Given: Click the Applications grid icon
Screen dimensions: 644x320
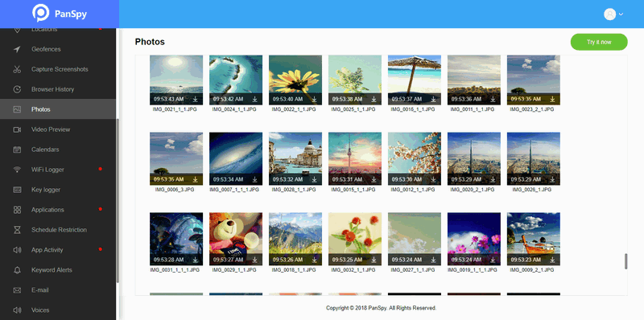Looking at the screenshot, I should (17, 210).
